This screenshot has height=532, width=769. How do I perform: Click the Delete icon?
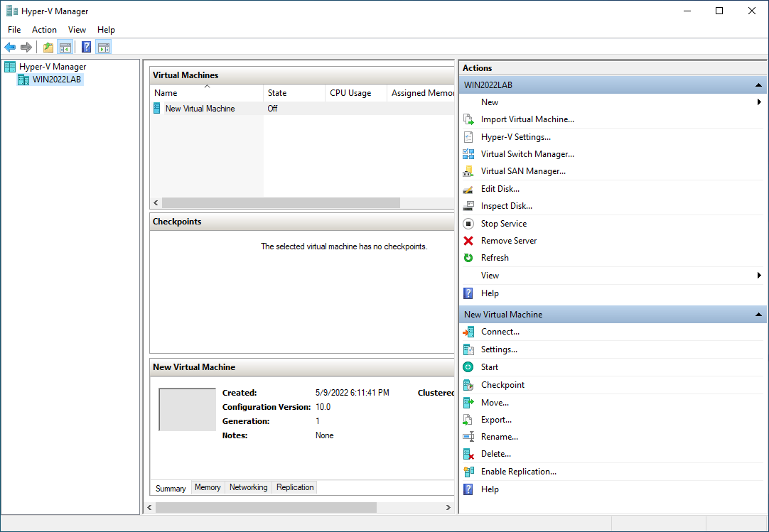468,454
